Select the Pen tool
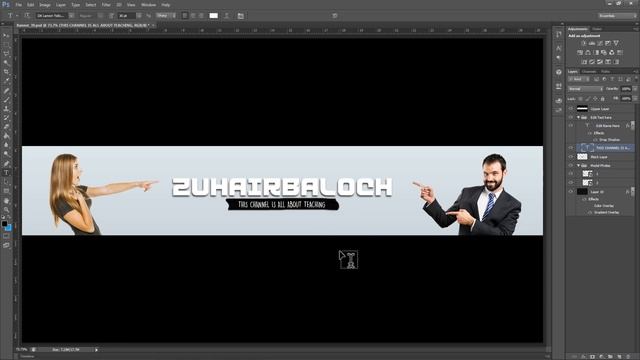Image resolution: width=640 pixels, height=360 pixels. pyautogui.click(x=6, y=164)
